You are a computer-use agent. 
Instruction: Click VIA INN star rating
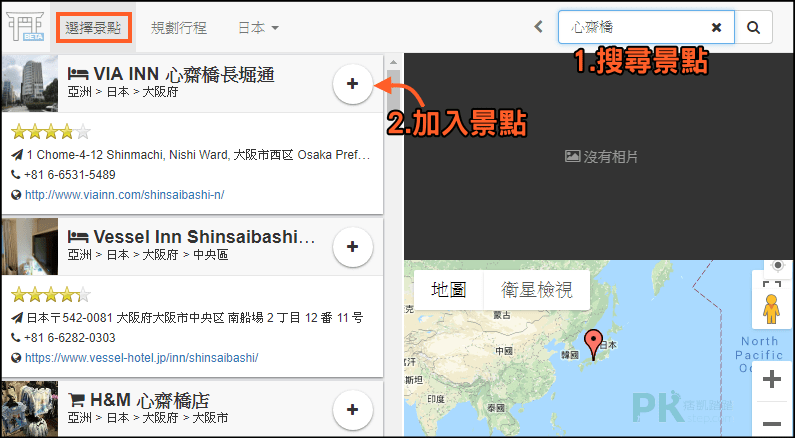pos(51,132)
